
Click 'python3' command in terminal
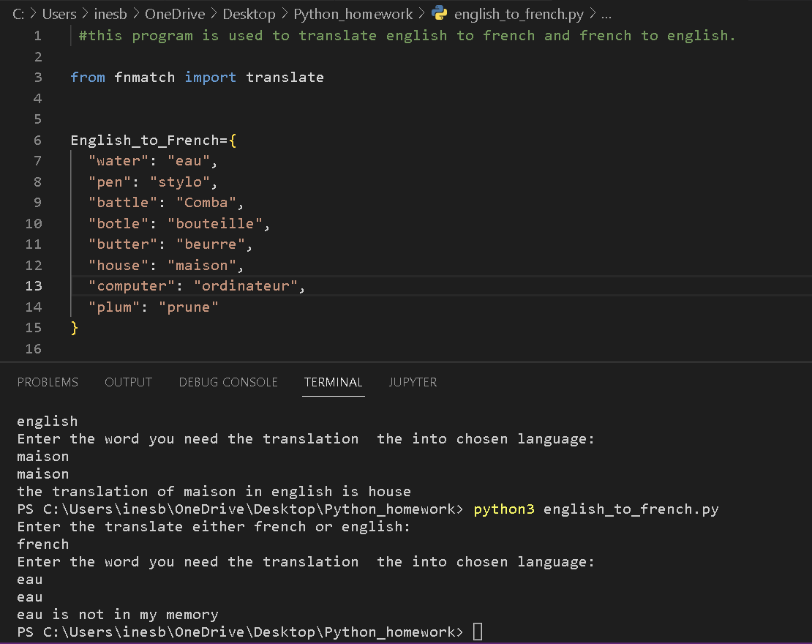pyautogui.click(x=504, y=509)
